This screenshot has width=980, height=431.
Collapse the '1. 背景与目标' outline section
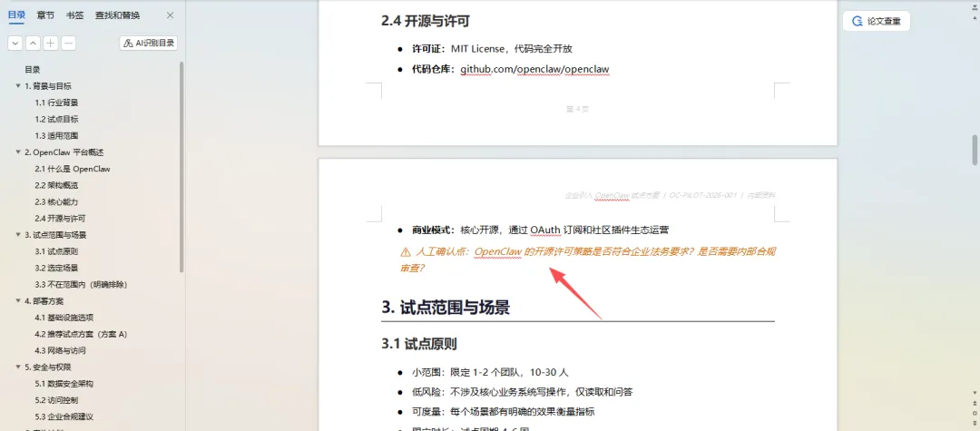coord(18,86)
